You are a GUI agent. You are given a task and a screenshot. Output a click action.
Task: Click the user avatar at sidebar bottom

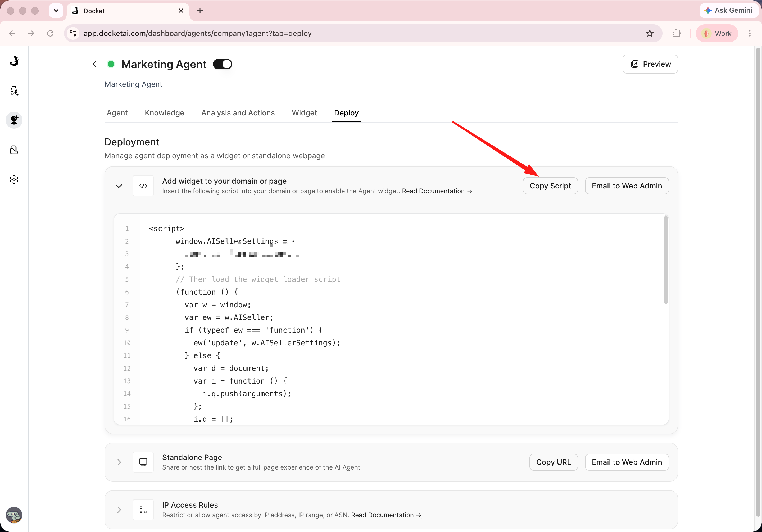pyautogui.click(x=14, y=515)
